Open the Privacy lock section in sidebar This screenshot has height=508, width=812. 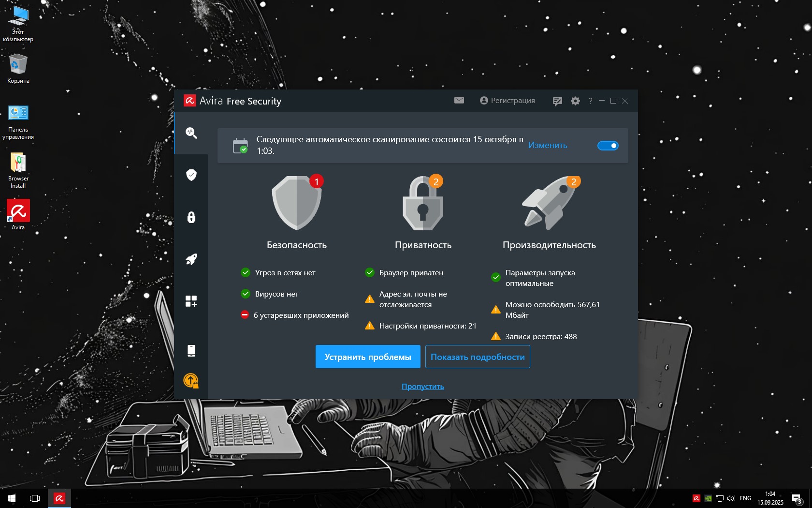pos(191,217)
